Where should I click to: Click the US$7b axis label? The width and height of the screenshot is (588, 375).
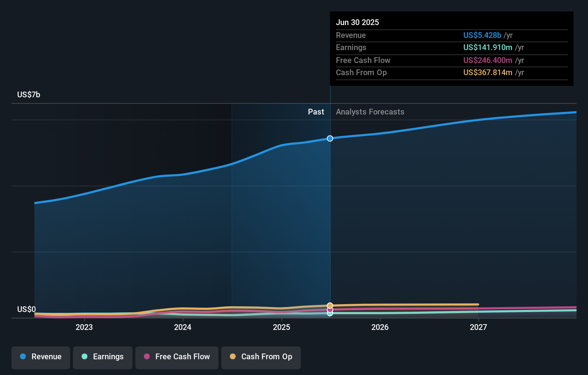[x=29, y=94]
